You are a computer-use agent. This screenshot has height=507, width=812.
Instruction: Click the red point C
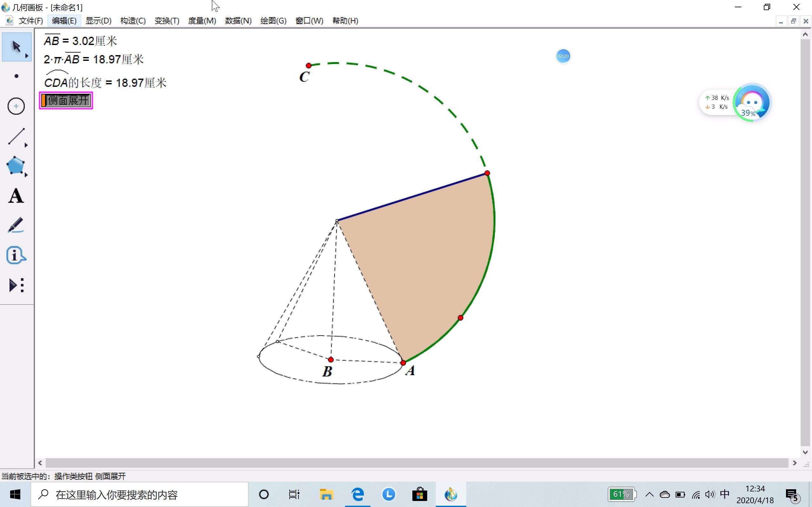(309, 65)
